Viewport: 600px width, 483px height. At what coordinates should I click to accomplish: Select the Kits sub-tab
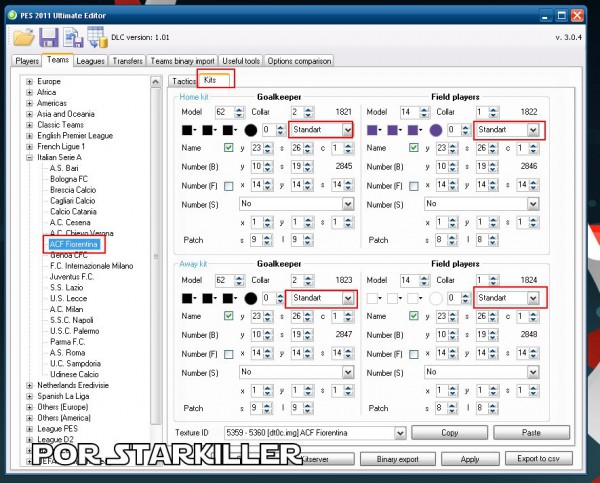(210, 80)
